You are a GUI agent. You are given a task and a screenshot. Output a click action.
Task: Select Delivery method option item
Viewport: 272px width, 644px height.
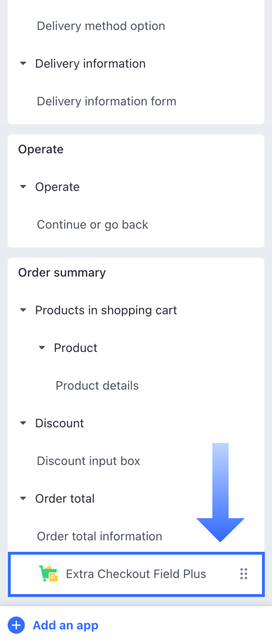101,26
